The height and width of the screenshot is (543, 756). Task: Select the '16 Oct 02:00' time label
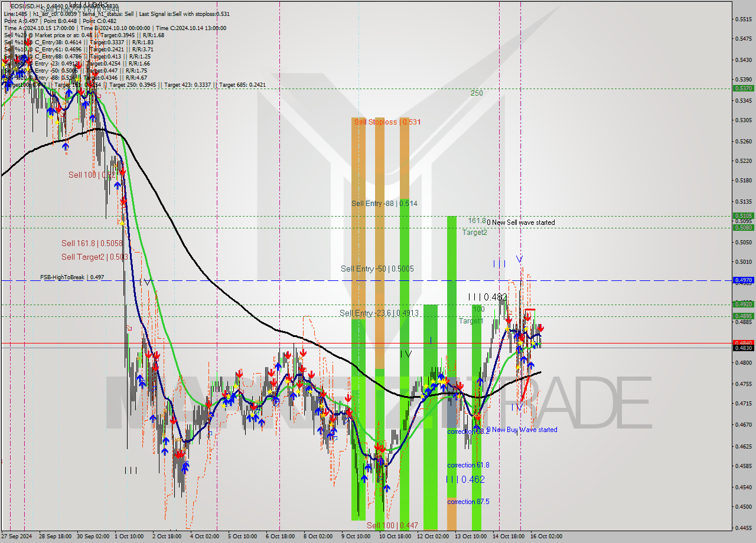point(547,537)
